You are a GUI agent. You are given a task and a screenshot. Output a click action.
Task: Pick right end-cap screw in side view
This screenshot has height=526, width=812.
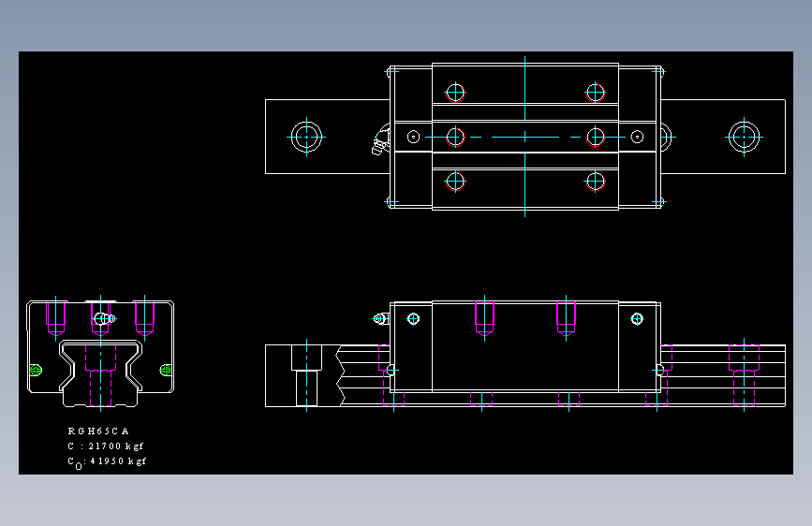637,319
